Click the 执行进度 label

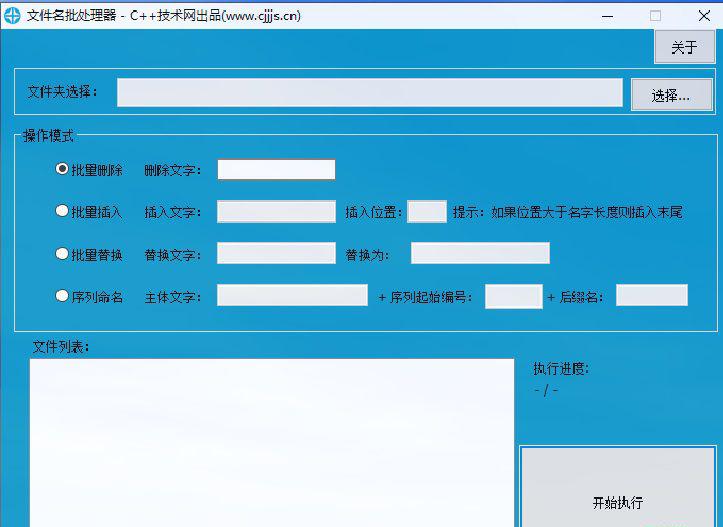[x=561, y=368]
